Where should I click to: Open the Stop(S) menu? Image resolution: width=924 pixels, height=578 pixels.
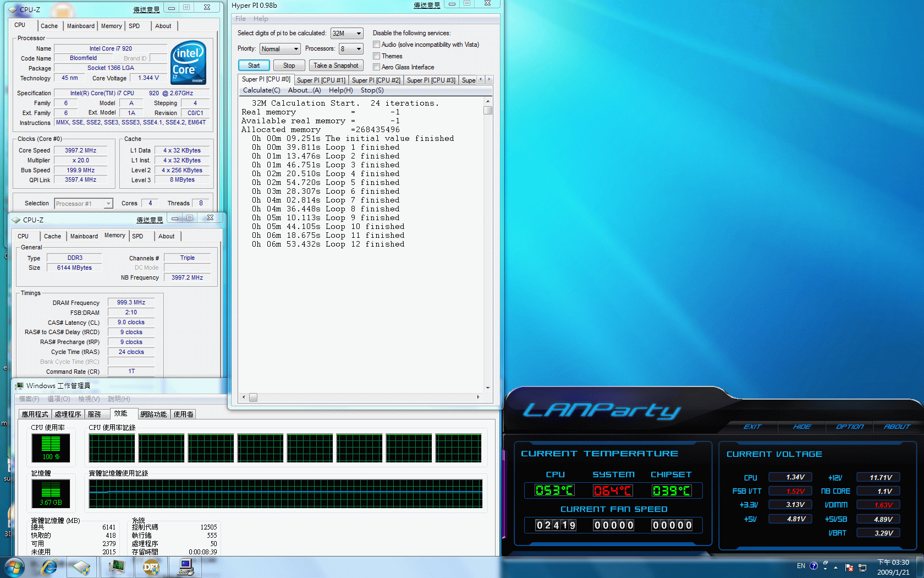[x=372, y=90]
